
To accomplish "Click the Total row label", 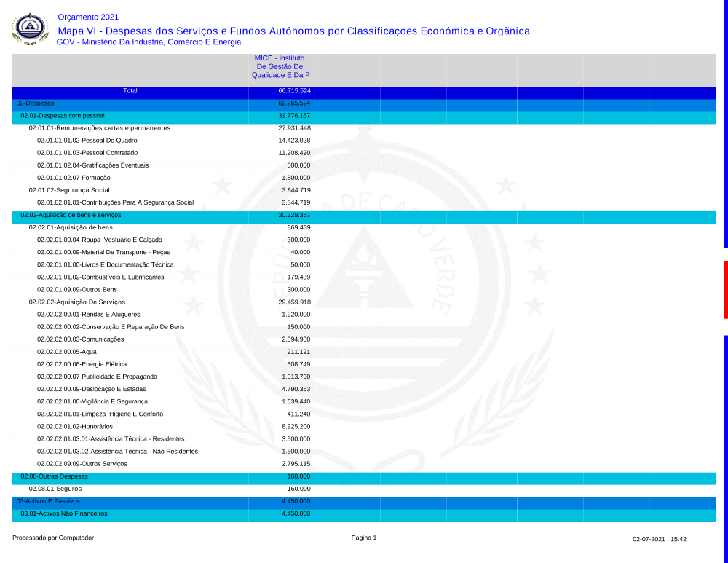I will click(130, 91).
